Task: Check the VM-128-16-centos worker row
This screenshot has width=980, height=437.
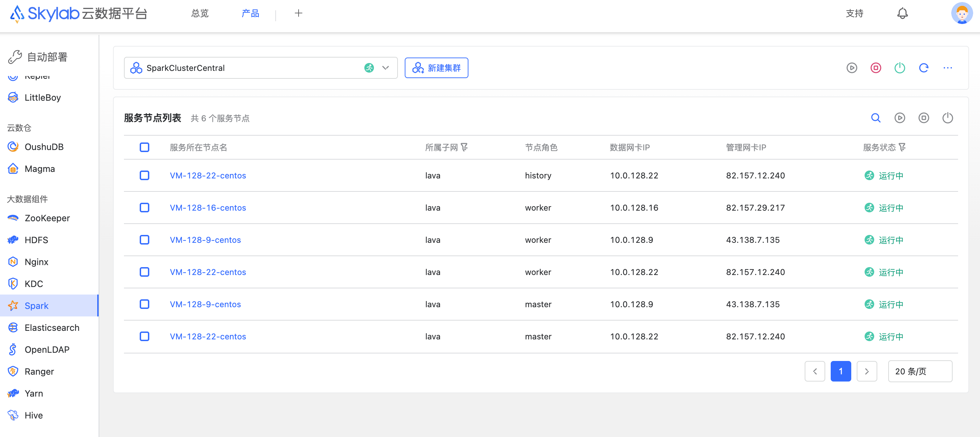Action: [x=145, y=208]
